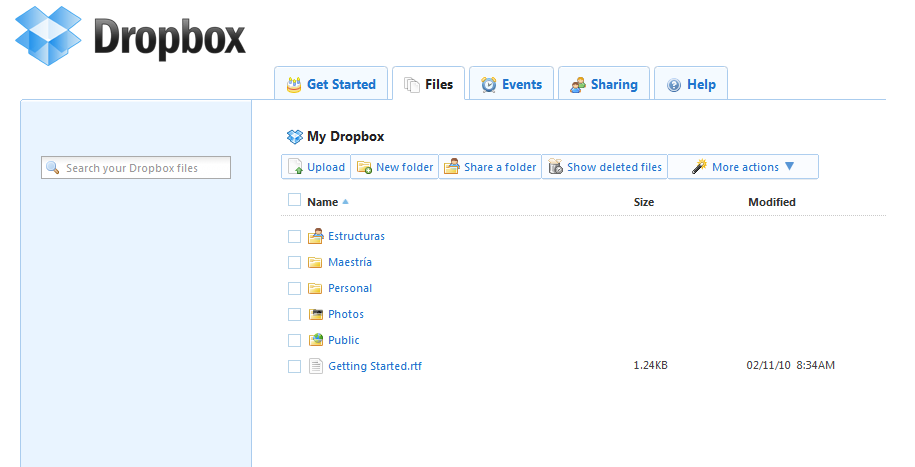Click the Maestría folder icon
The width and height of the screenshot is (915, 467).
[x=315, y=262]
